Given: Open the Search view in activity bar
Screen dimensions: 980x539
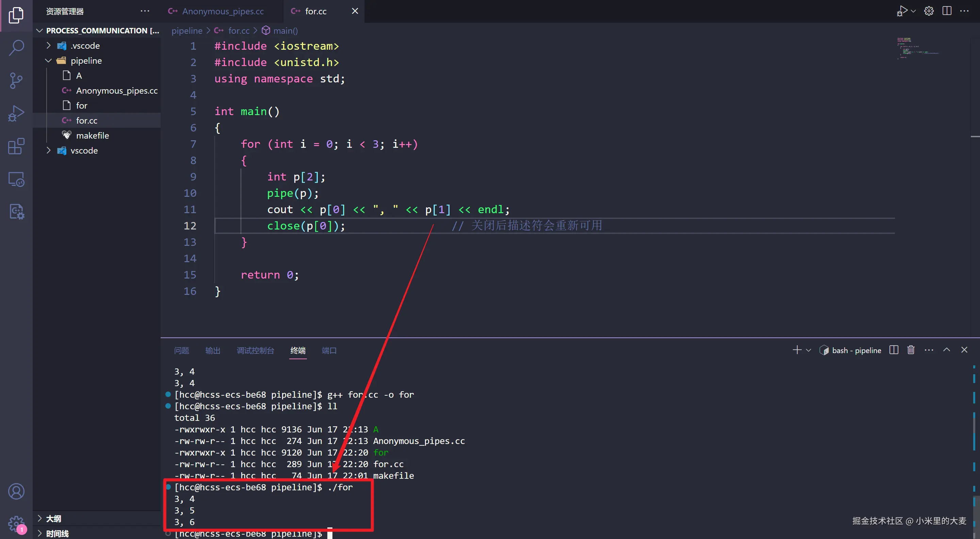Looking at the screenshot, I should 16,48.
